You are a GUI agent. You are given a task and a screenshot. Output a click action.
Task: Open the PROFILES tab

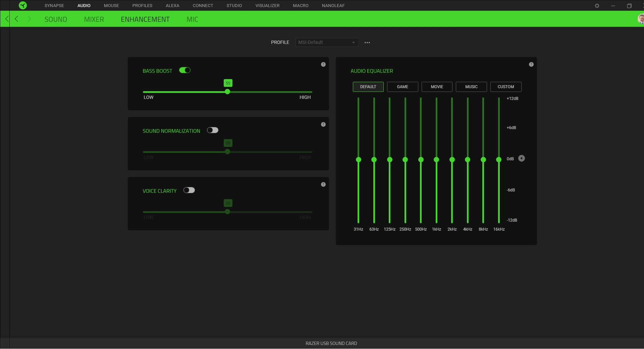click(142, 6)
